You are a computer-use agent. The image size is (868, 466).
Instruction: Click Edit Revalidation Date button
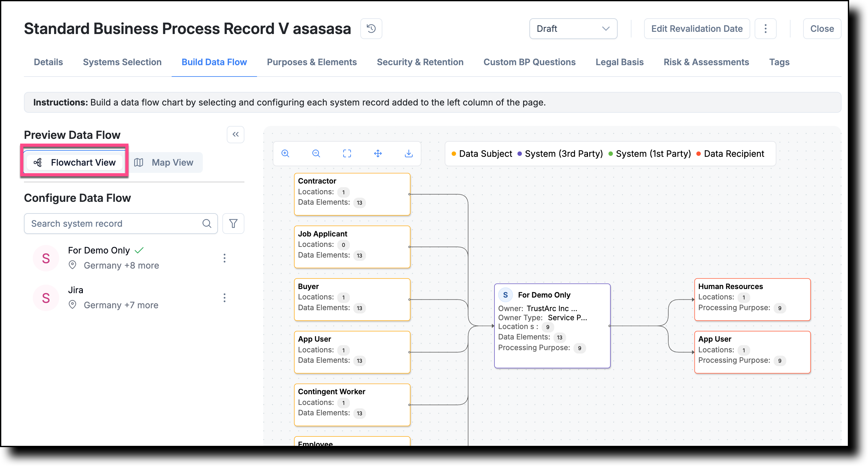click(x=696, y=29)
